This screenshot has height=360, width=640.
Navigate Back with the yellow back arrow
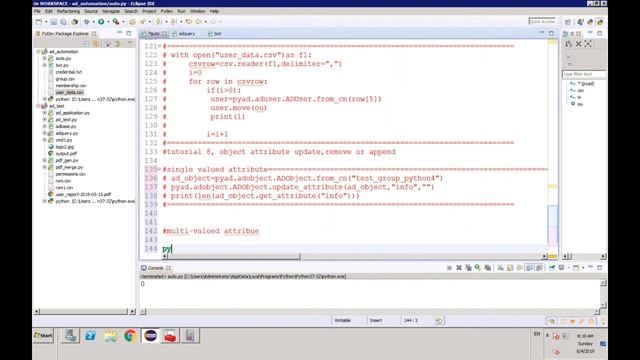tap(198, 22)
